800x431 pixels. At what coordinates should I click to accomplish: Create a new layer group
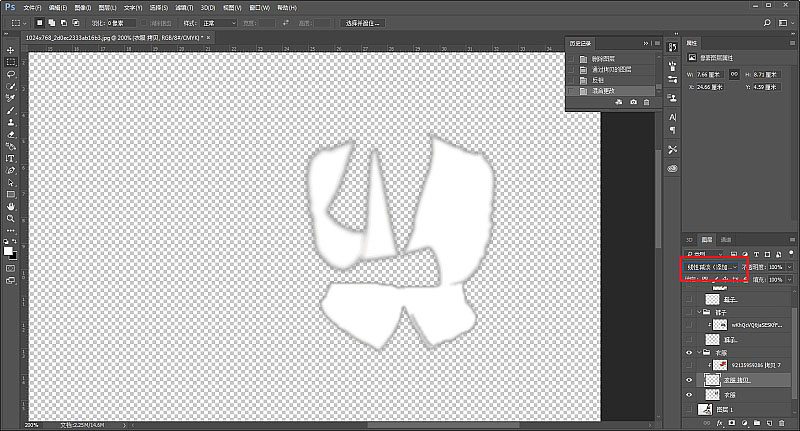tap(757, 423)
